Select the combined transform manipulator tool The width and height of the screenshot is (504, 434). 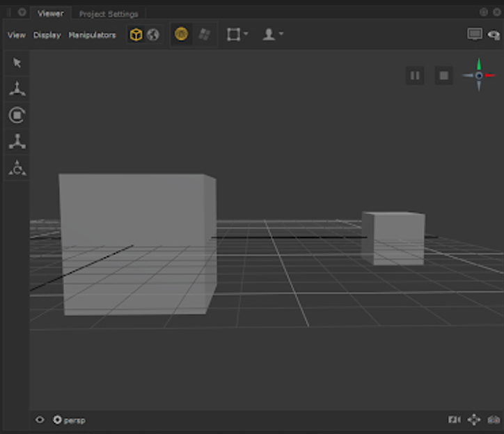click(x=17, y=168)
